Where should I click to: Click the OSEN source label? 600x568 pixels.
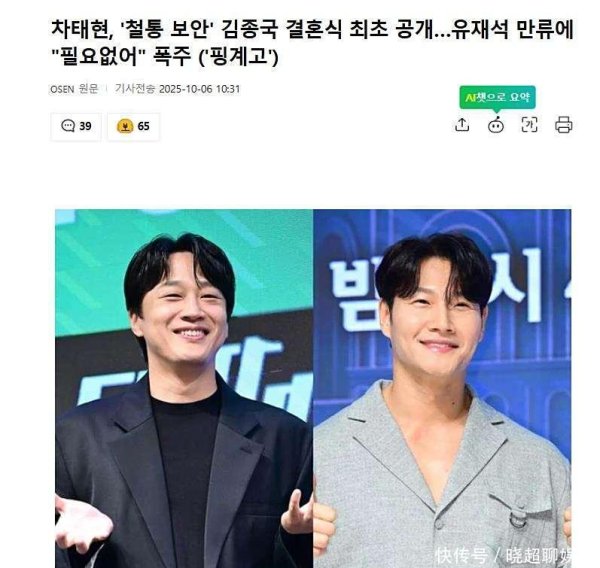(62, 89)
